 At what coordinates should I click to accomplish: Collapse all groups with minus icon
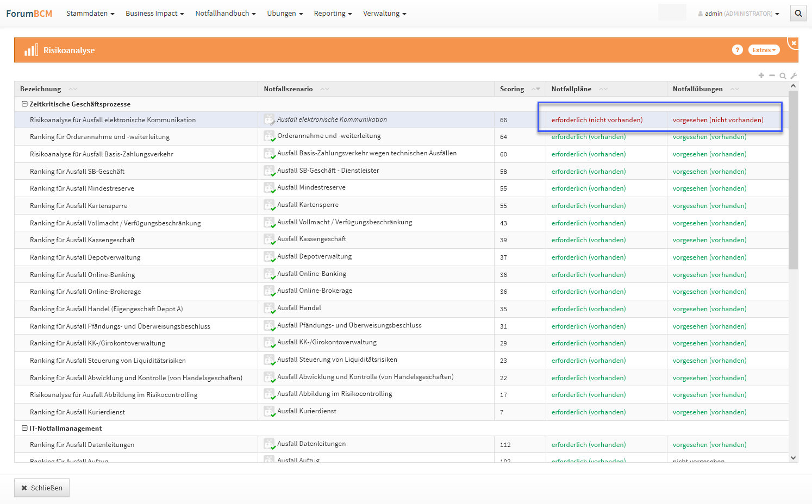[x=772, y=75]
